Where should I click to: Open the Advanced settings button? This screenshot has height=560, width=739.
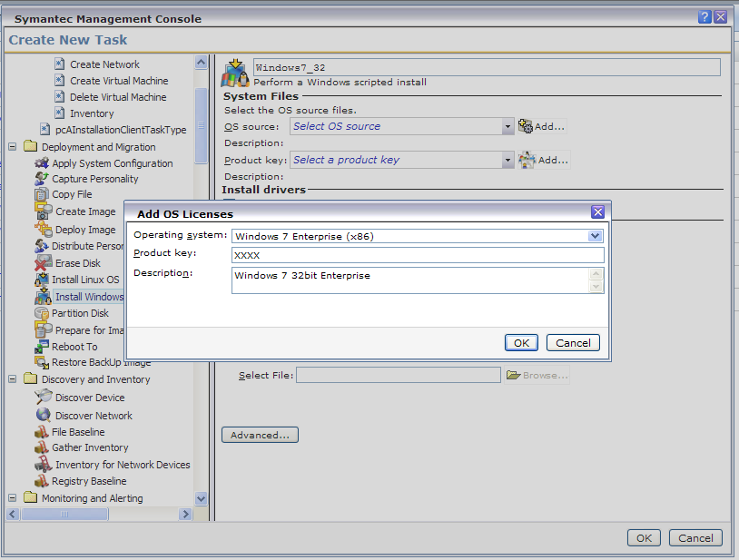(x=260, y=435)
